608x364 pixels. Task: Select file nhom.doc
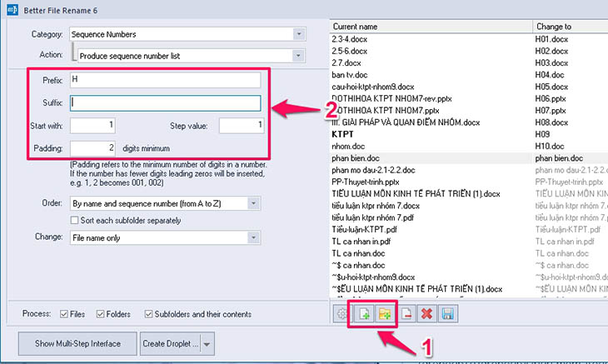tap(348, 147)
